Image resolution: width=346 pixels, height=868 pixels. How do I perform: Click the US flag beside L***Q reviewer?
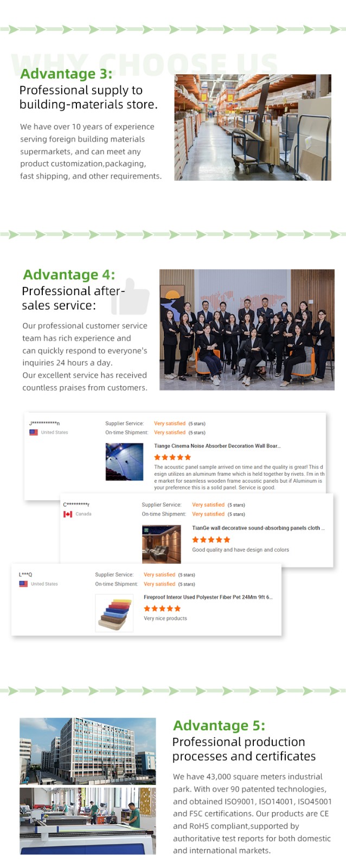coord(23,584)
